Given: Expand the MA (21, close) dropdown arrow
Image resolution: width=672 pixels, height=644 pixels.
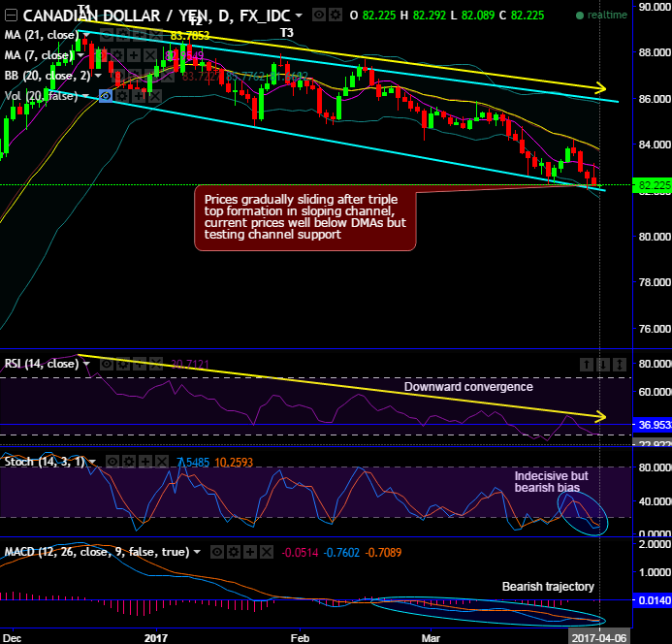Looking at the screenshot, I should click(x=86, y=35).
